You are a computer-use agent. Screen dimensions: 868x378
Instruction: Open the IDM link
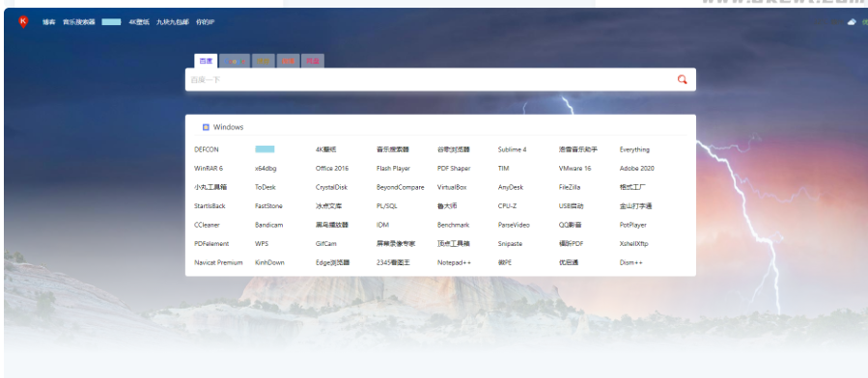[382, 225]
